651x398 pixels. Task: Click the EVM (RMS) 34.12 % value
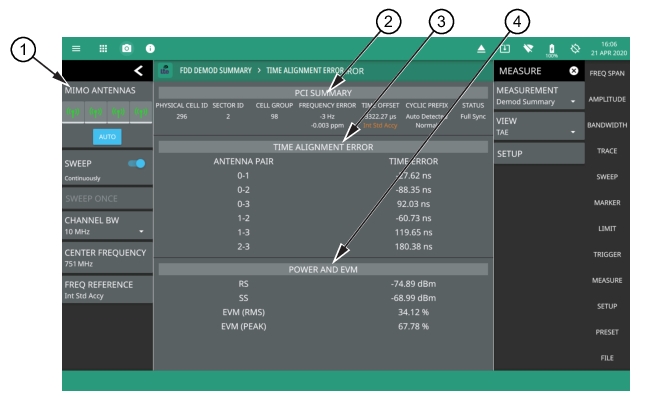point(414,312)
